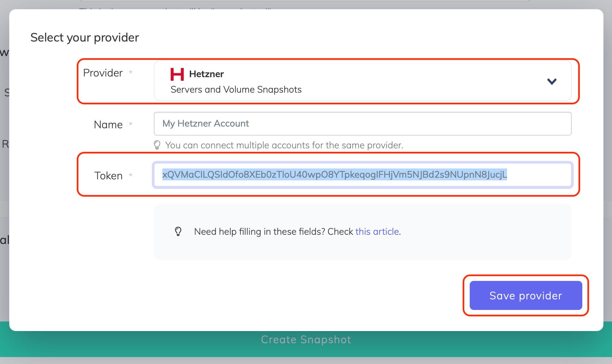Click the Provider field label

coord(103,73)
